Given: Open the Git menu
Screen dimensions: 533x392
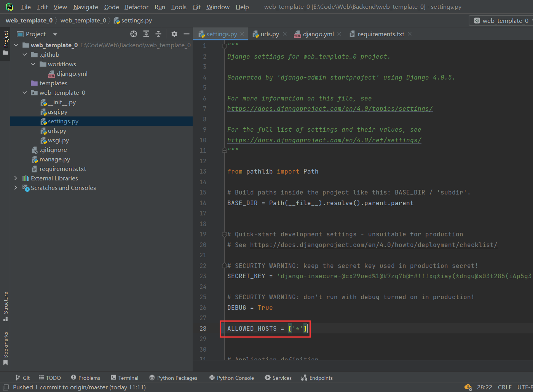Looking at the screenshot, I should click(196, 7).
